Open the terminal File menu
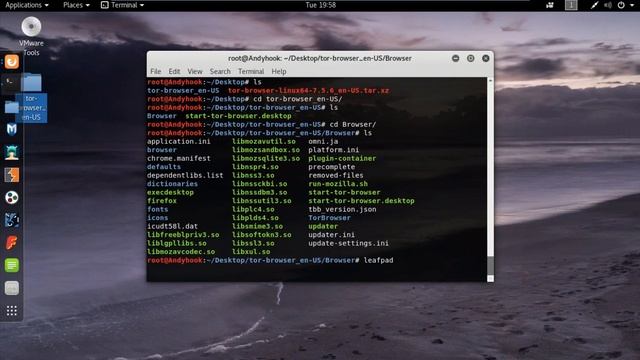The height and width of the screenshot is (360, 640). (156, 71)
